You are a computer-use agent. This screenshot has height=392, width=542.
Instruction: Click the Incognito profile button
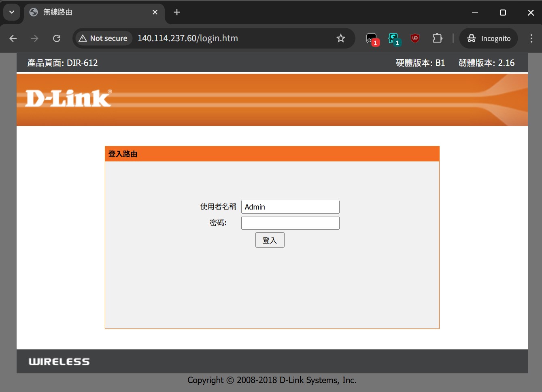[x=489, y=38]
